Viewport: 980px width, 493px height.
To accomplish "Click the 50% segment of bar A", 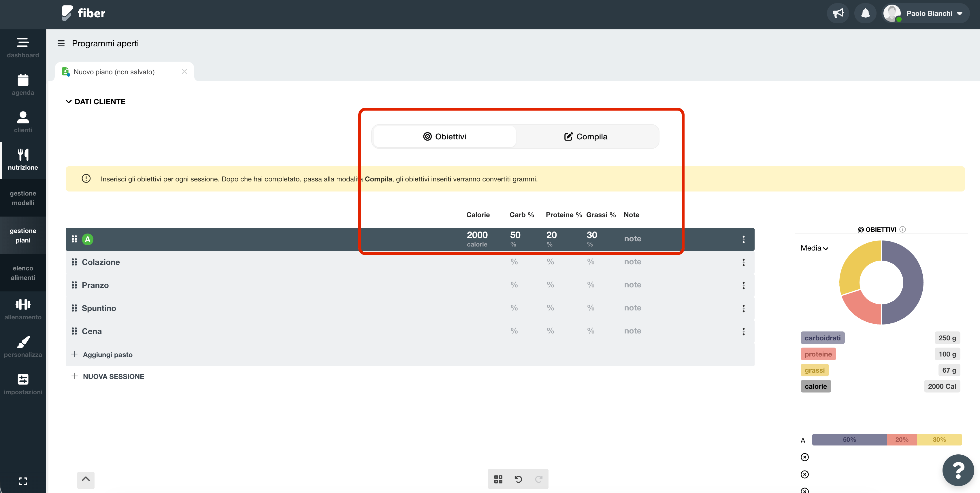I will [x=849, y=439].
